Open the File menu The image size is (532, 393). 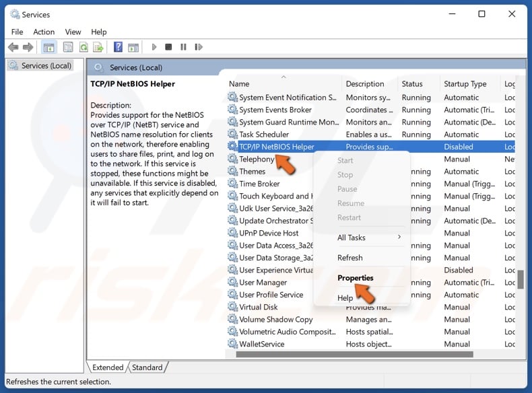point(17,32)
